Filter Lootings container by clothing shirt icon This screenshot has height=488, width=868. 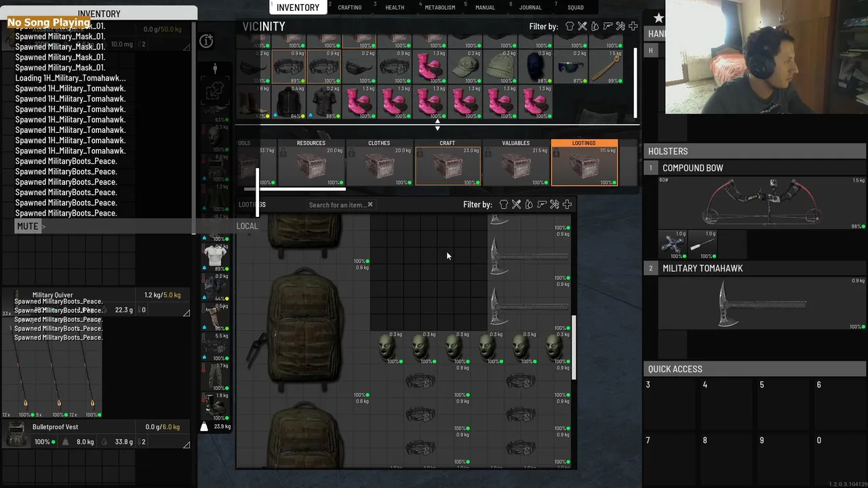[504, 204]
